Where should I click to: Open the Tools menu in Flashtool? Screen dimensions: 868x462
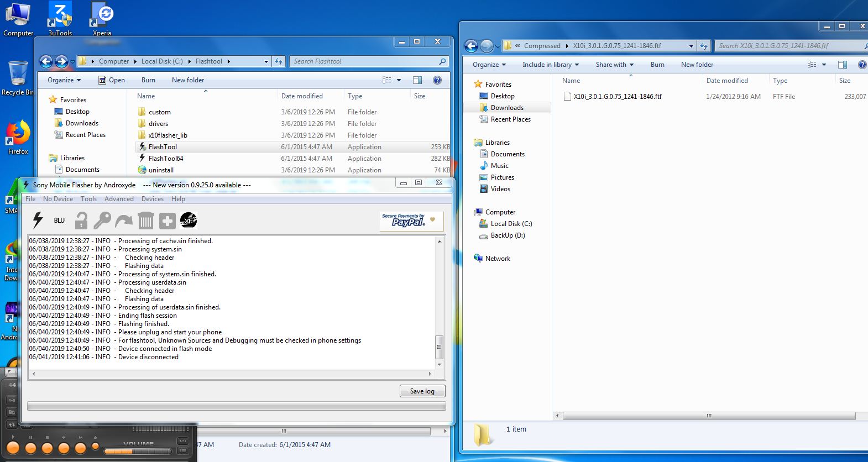[88, 199]
